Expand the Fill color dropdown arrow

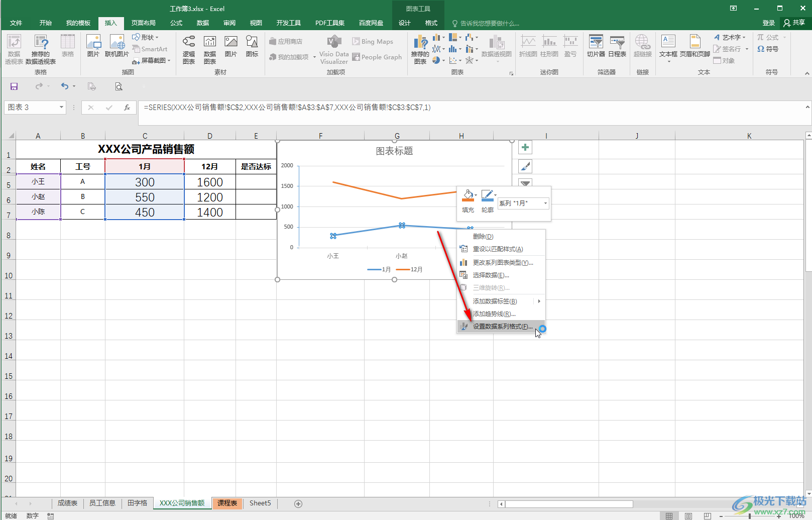click(x=476, y=195)
